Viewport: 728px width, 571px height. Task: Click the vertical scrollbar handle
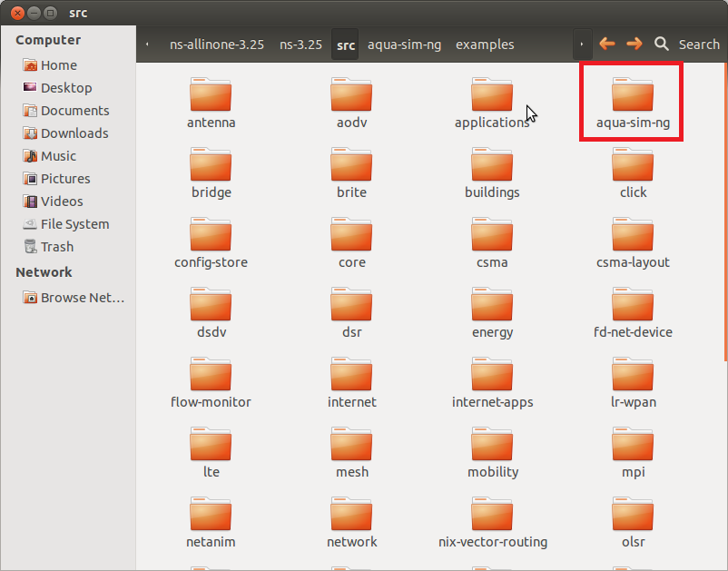click(x=725, y=212)
